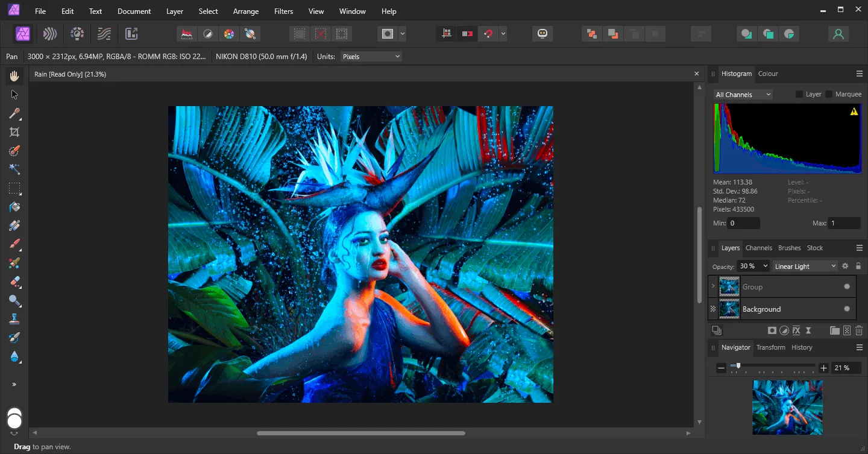Switch to the Channels tab
The image size is (868, 454).
click(758, 248)
